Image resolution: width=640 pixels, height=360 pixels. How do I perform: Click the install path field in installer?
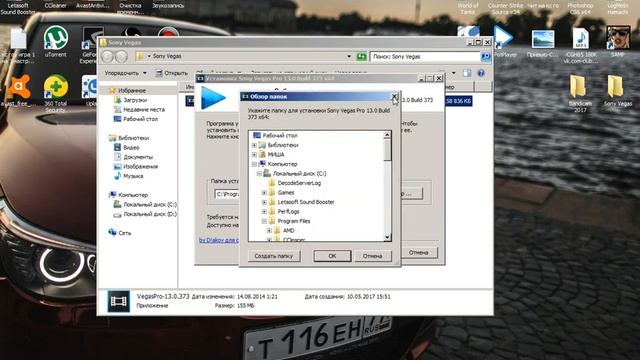[227, 194]
